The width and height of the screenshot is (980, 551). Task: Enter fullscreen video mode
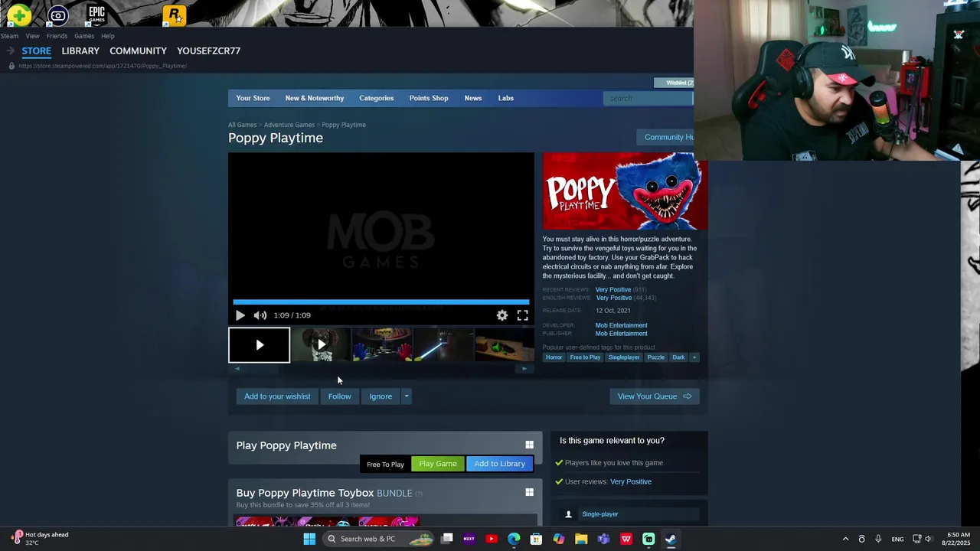click(x=522, y=315)
